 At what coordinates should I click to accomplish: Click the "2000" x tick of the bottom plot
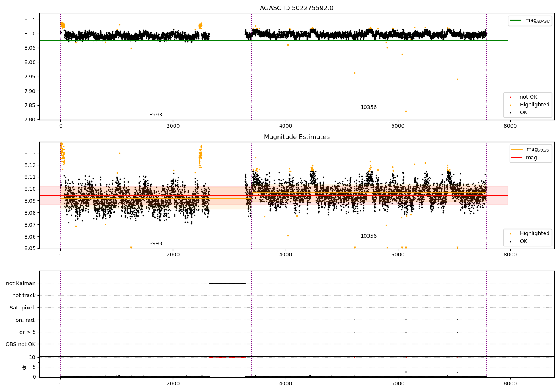coord(173,383)
